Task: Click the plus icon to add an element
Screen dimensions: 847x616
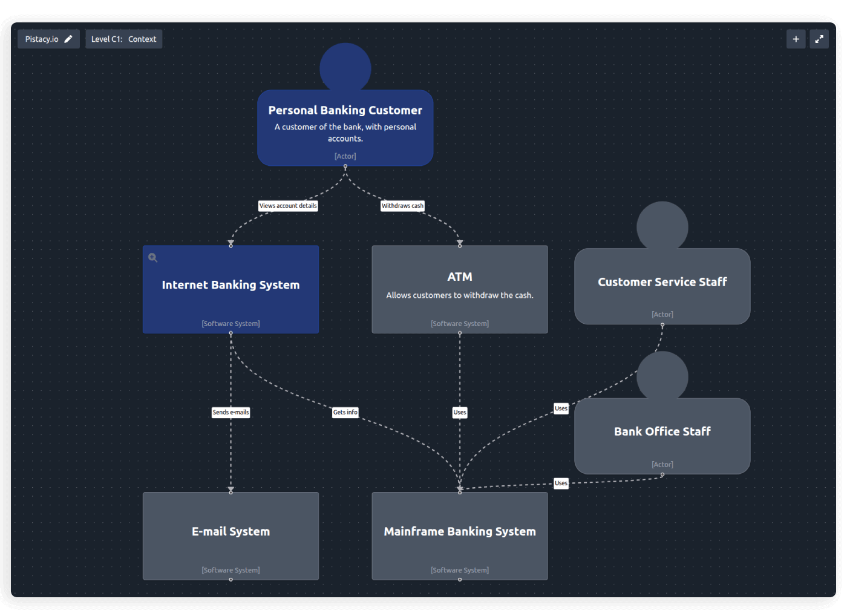Action: point(796,38)
